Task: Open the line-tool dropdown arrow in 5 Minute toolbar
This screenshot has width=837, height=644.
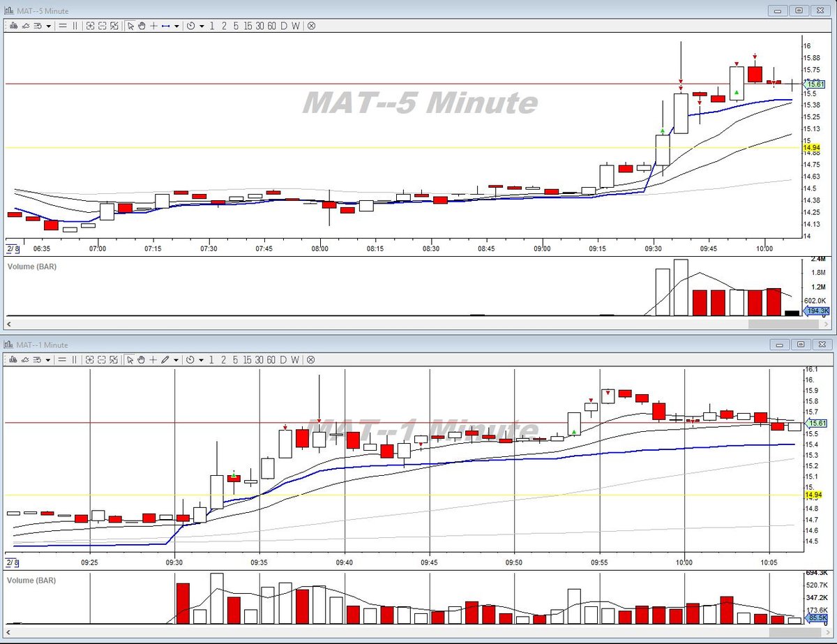Action: point(177,26)
